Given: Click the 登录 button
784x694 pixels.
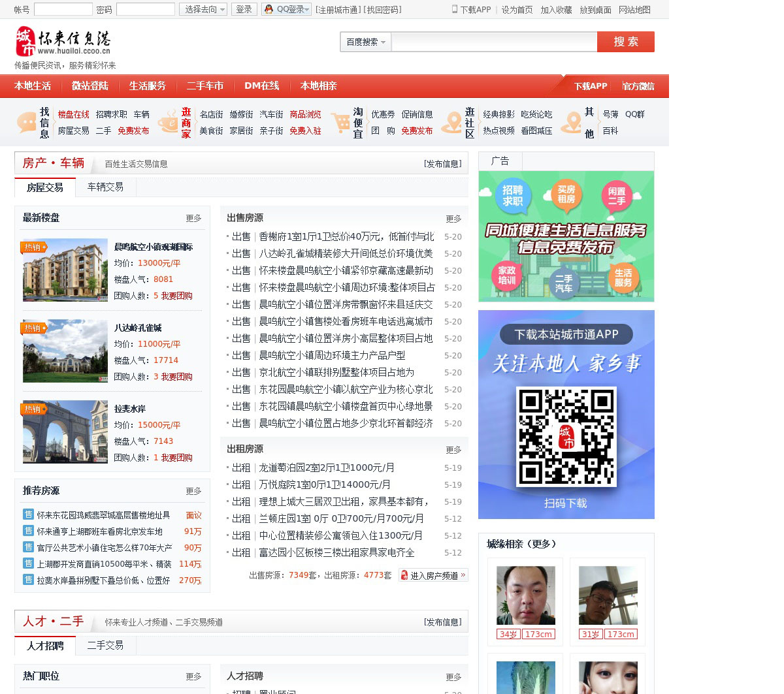Looking at the screenshot, I should [244, 9].
